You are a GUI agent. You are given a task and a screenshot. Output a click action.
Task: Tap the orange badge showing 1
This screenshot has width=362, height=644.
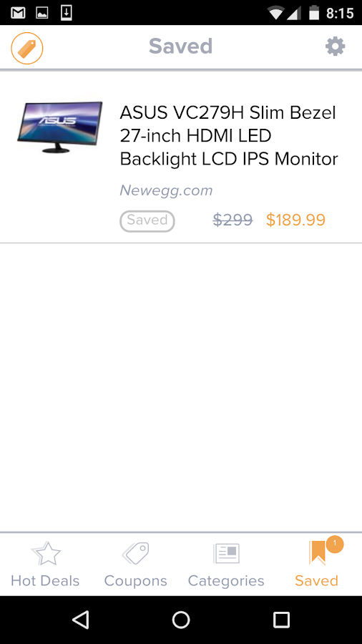[x=335, y=544]
